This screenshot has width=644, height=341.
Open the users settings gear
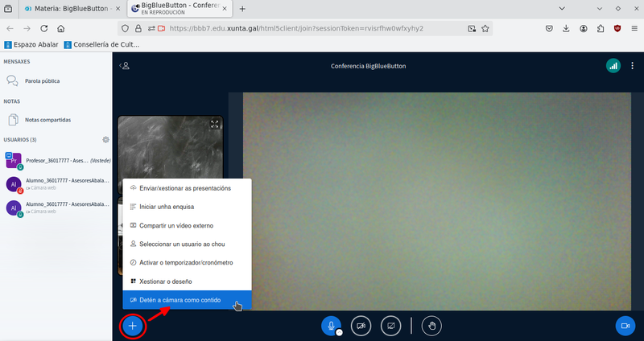[x=105, y=139]
